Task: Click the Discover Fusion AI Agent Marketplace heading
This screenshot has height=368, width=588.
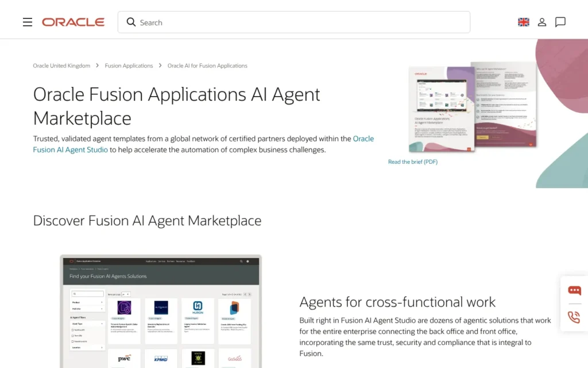Action: [x=147, y=220]
